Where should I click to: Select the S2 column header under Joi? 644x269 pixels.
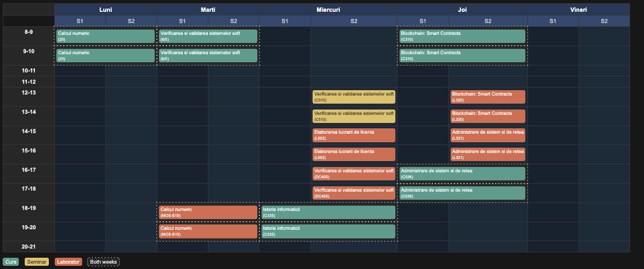coord(488,21)
